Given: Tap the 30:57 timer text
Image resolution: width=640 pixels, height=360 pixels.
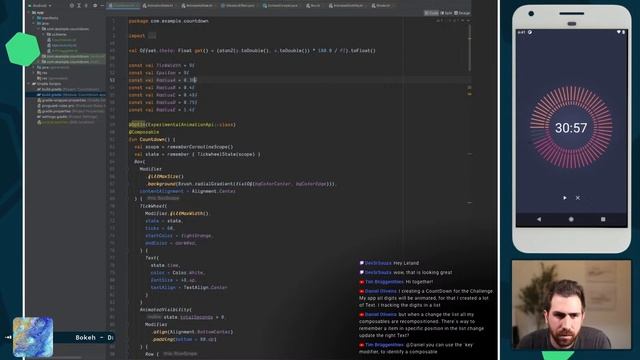Looking at the screenshot, I should 571,128.
